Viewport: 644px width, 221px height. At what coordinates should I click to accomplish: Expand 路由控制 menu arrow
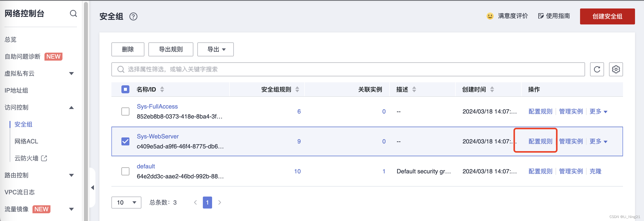[x=71, y=175]
